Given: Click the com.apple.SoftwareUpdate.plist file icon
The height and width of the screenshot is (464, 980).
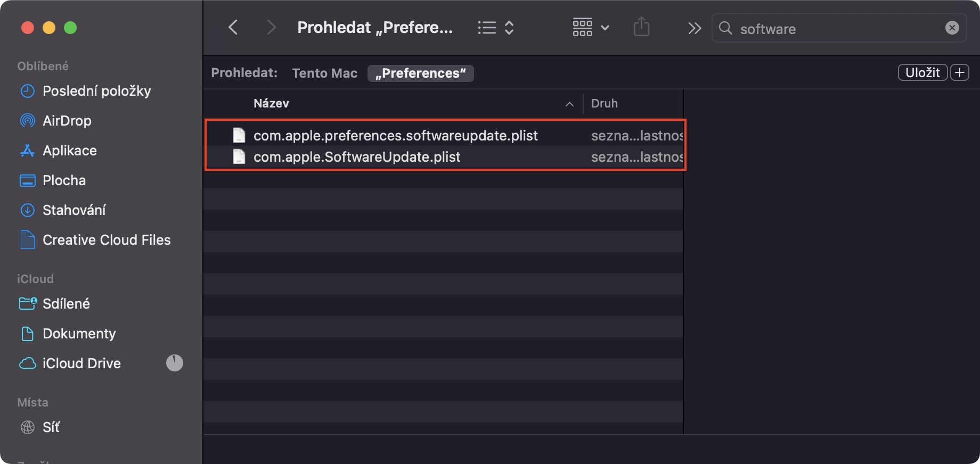Looking at the screenshot, I should click(239, 157).
